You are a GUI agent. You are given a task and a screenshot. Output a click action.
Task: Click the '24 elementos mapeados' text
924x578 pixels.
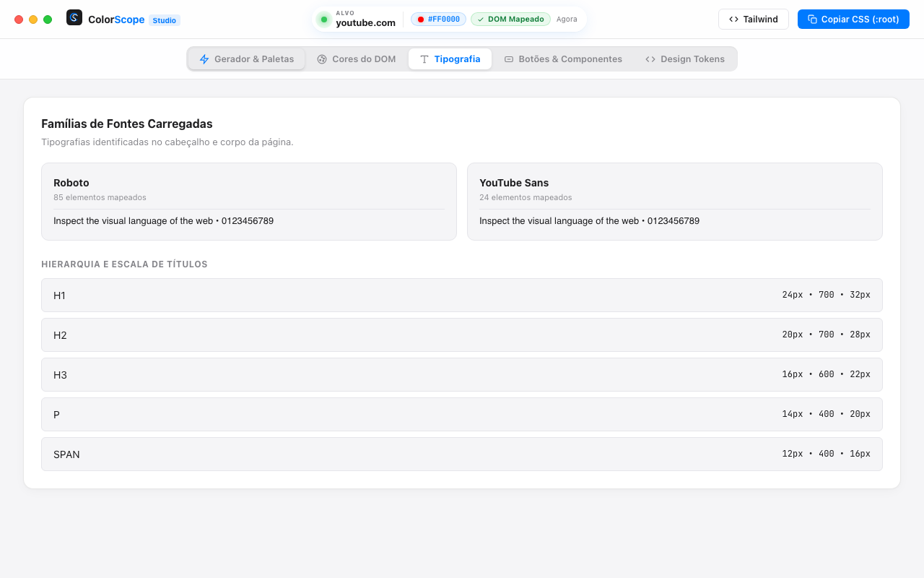point(526,197)
